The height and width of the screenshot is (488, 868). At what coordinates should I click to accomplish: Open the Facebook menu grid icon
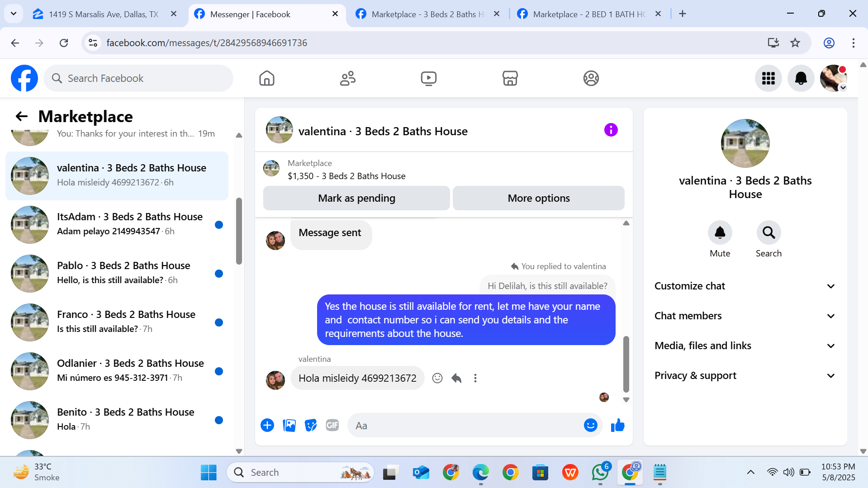(x=768, y=78)
